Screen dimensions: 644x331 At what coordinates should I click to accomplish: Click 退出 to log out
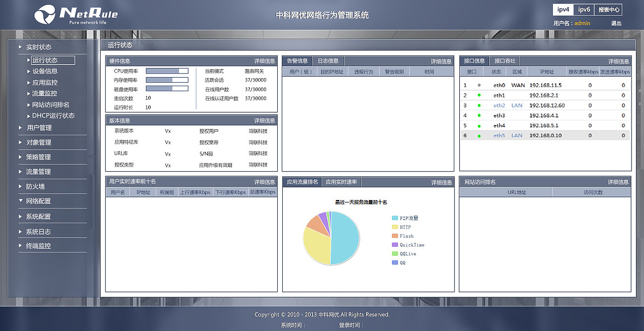[x=616, y=23]
